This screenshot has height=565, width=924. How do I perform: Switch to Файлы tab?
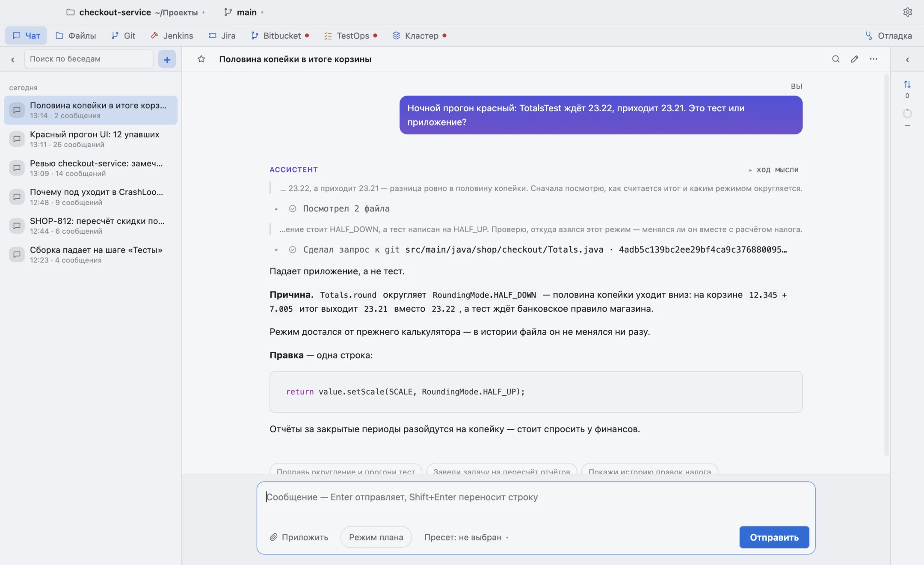click(75, 36)
